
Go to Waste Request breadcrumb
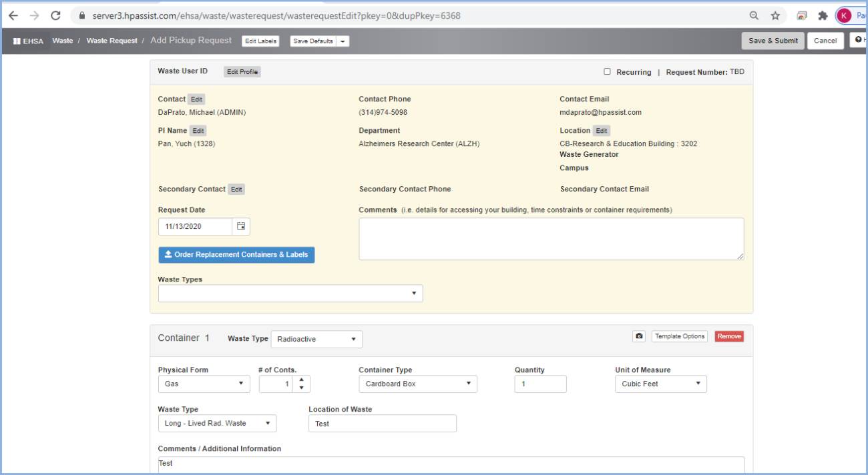pos(112,41)
